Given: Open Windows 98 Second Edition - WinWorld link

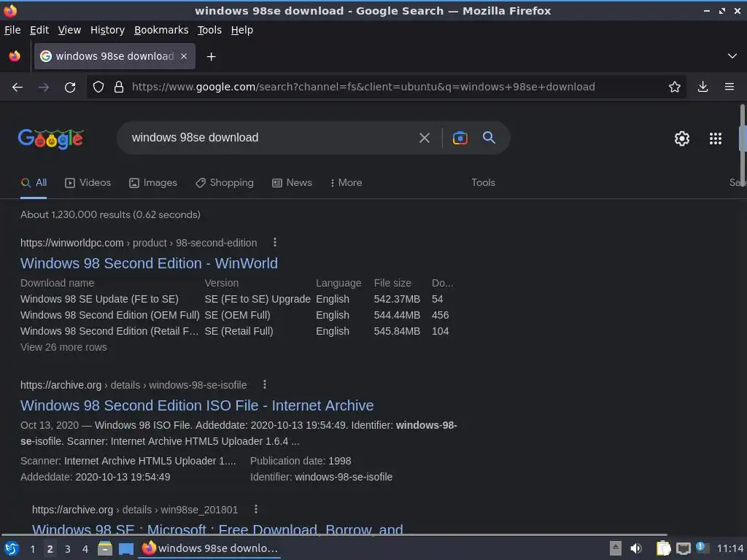Looking at the screenshot, I should [x=149, y=263].
